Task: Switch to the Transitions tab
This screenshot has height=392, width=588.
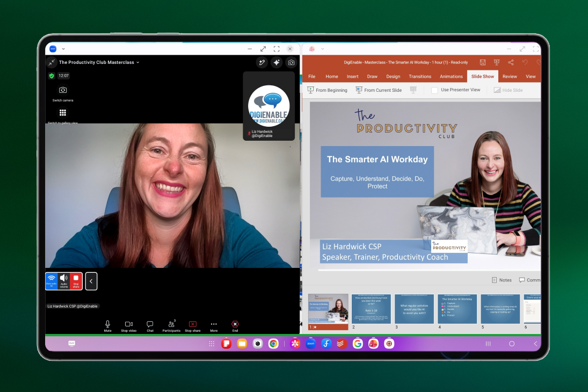Action: (420, 77)
